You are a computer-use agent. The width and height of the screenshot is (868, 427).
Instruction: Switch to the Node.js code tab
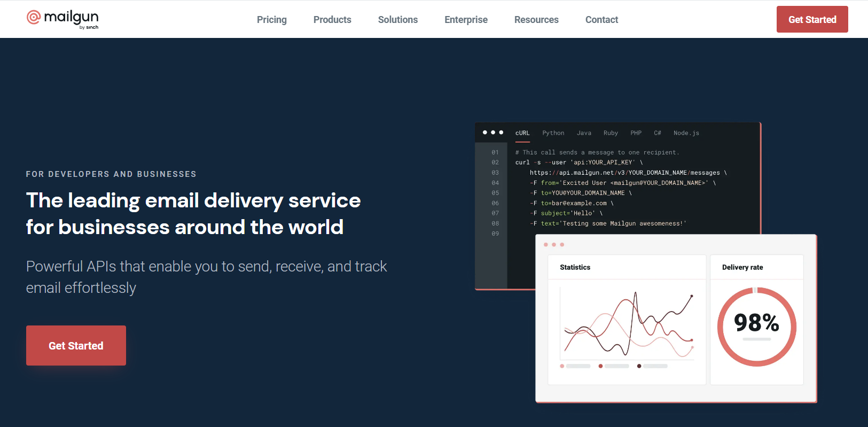pos(686,133)
